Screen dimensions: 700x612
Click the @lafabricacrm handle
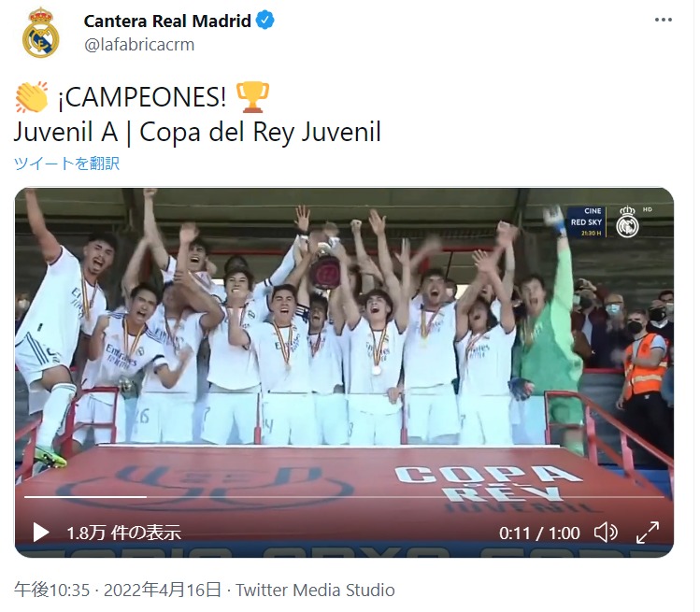tap(139, 45)
